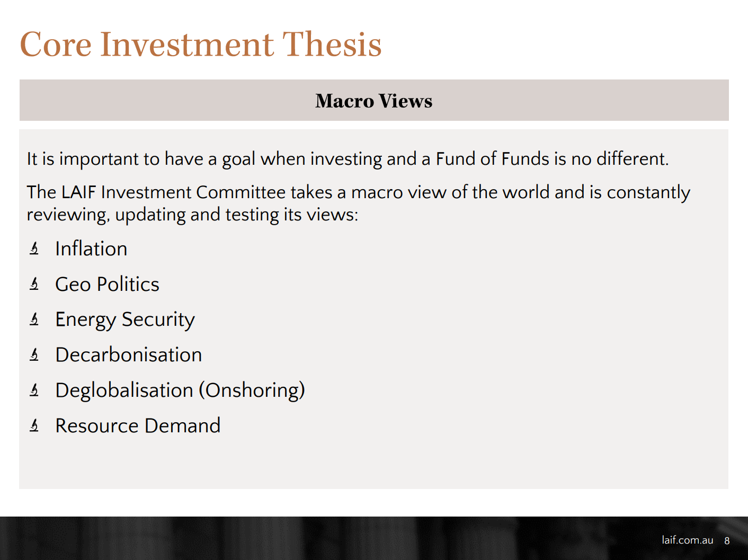This screenshot has height=560, width=748.
Task: Select the Energy Security list item text
Action: coord(125,319)
